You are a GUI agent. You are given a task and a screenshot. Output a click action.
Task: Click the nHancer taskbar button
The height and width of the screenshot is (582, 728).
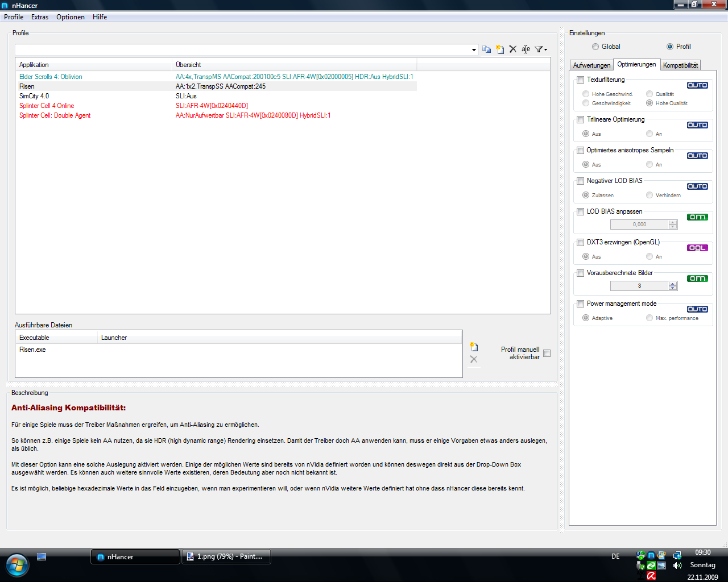[135, 557]
